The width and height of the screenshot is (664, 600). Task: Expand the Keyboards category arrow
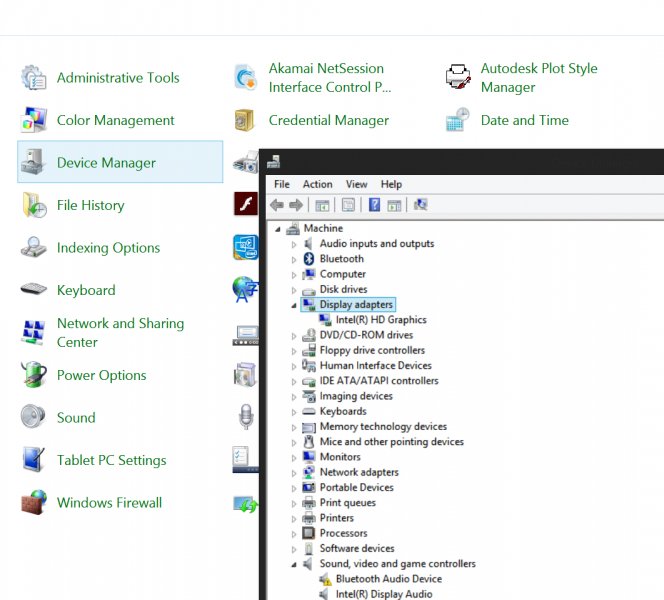point(294,412)
